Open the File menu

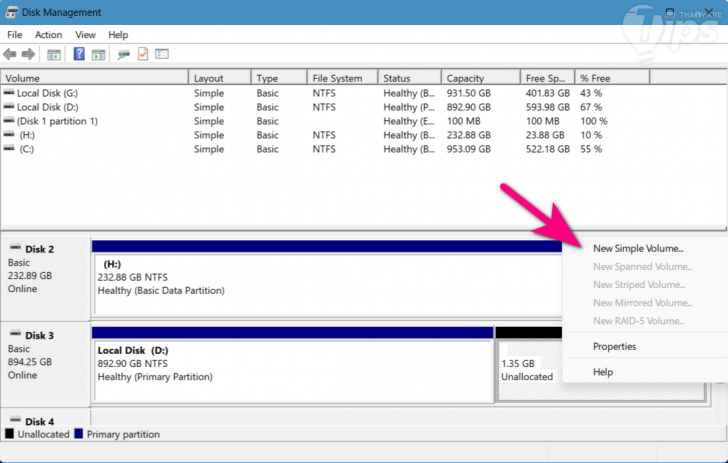(14, 35)
